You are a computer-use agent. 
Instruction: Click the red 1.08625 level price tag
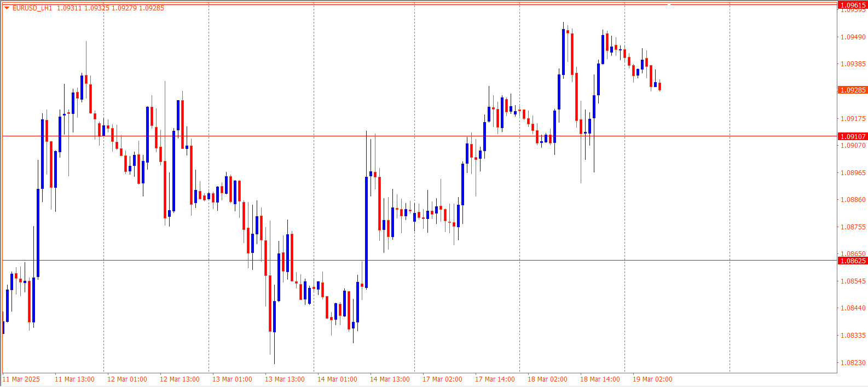tap(853, 261)
